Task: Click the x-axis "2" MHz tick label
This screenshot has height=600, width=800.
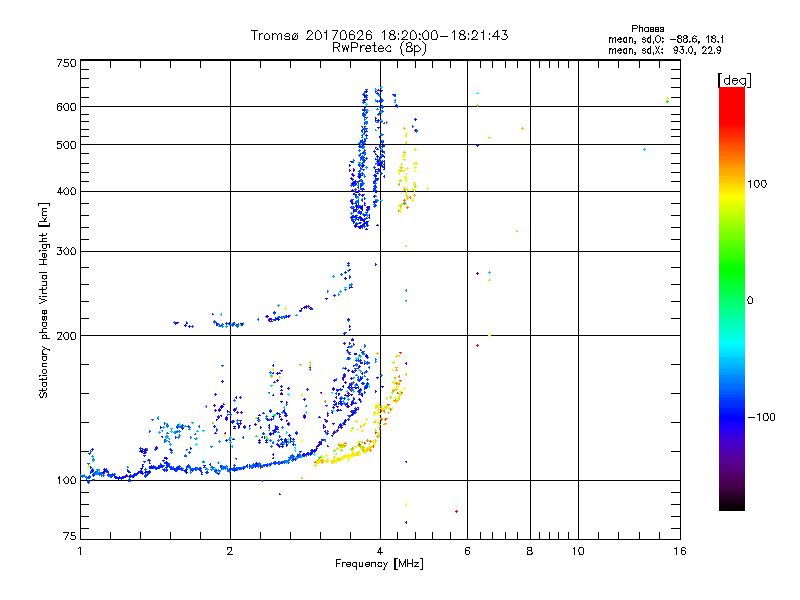Action: click(230, 551)
